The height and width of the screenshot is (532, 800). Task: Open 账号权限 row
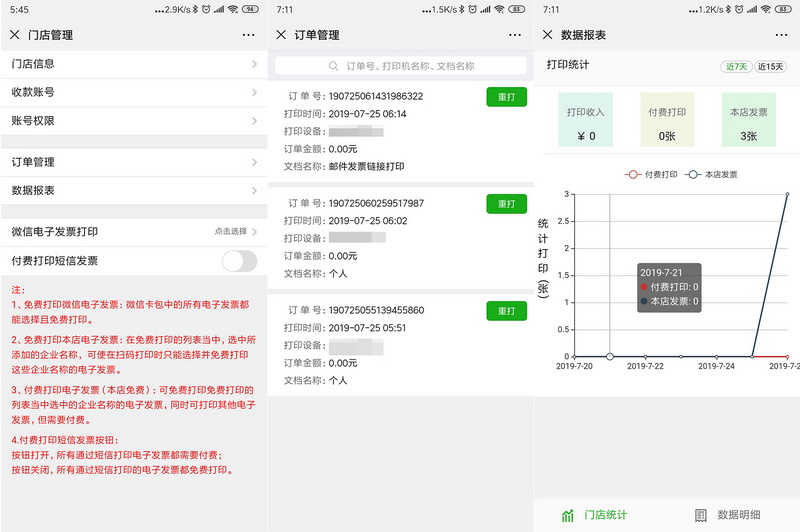tap(134, 121)
